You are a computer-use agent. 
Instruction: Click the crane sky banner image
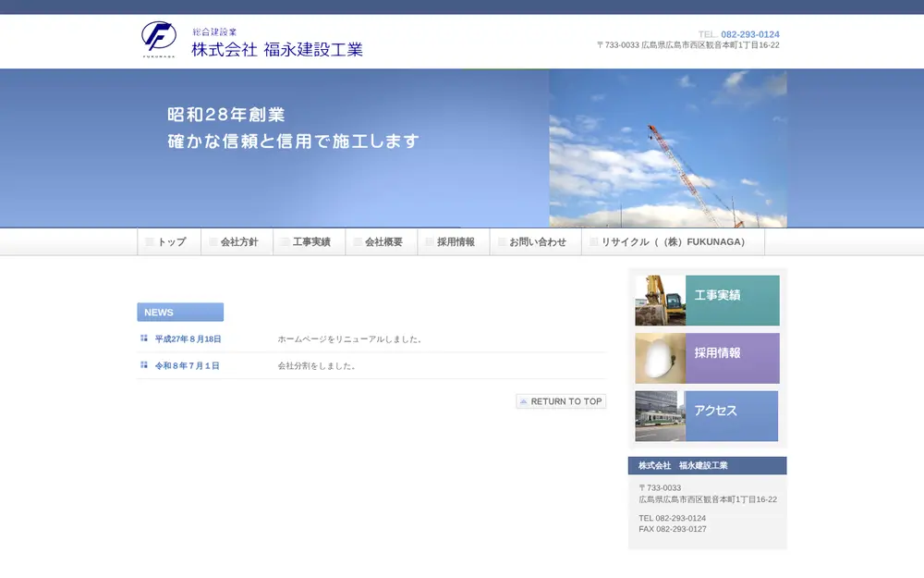point(668,148)
